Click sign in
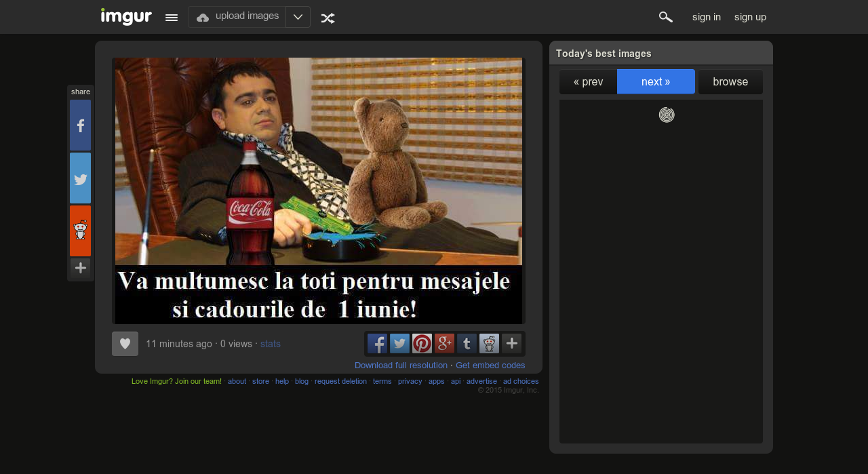868x474 pixels. click(707, 17)
